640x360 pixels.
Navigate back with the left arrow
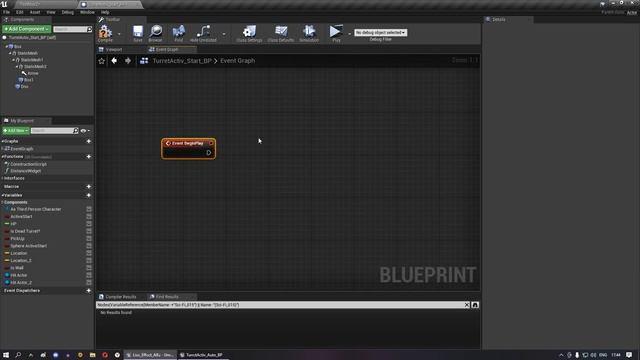pyautogui.click(x=114, y=61)
